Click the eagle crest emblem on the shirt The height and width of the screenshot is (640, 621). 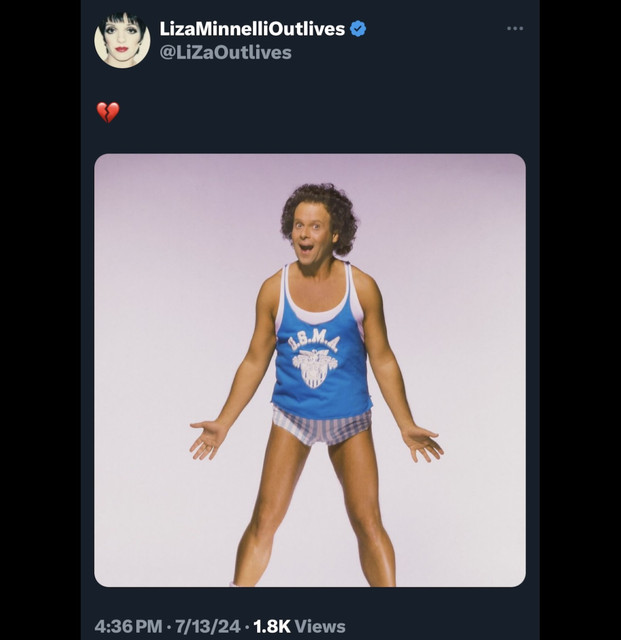click(x=315, y=369)
